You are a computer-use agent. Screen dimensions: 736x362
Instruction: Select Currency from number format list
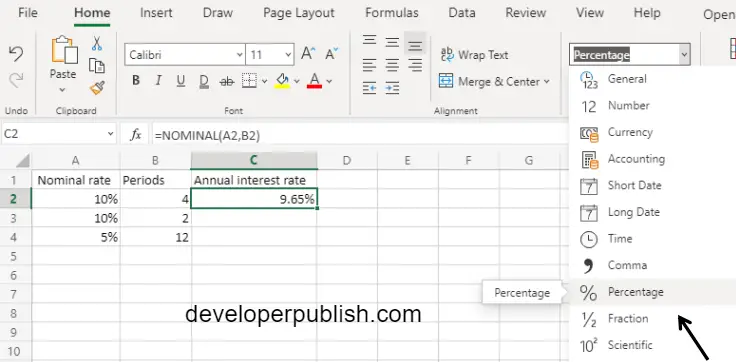(629, 132)
